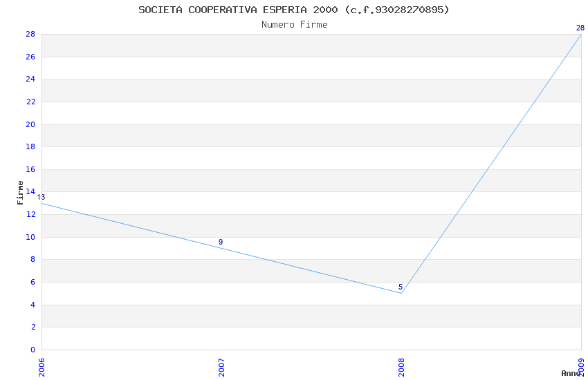
Task: Select the 2007 x-axis label
Action: (221, 368)
